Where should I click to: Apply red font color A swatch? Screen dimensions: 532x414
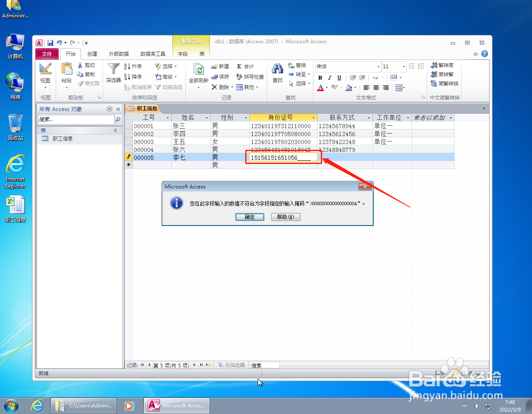pyautogui.click(x=320, y=88)
